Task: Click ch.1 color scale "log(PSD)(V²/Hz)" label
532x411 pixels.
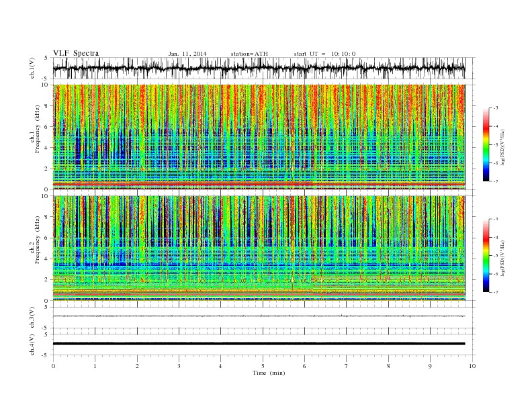Action: click(x=503, y=147)
